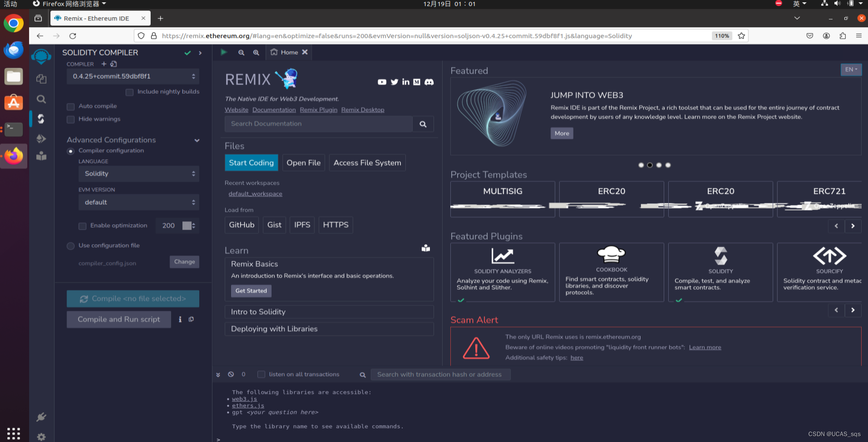Open the File Explorer icon in Remix sidebar
The image size is (868, 442).
click(41, 79)
